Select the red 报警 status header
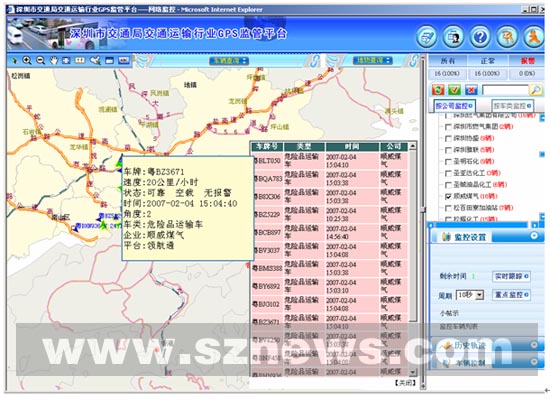 527,61
